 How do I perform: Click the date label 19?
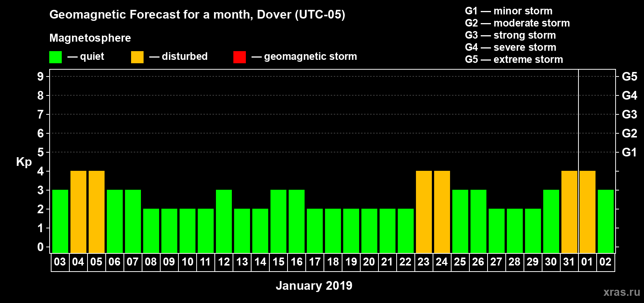point(351,262)
